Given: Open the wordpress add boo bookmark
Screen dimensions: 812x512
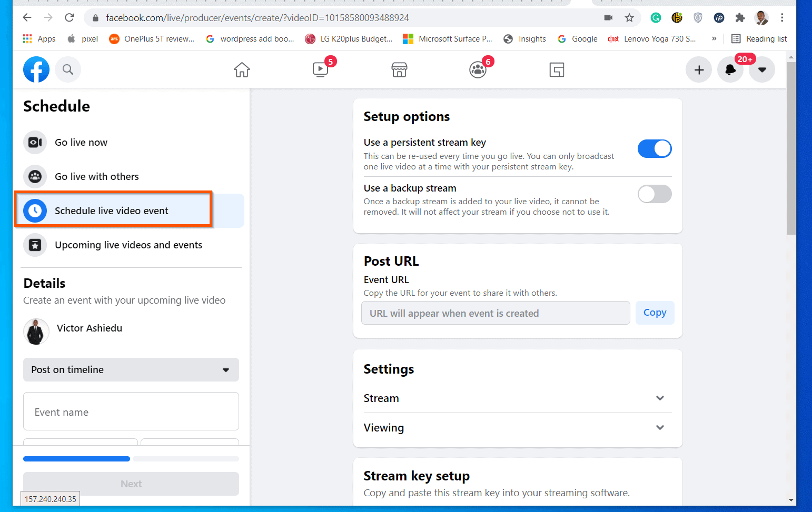Looking at the screenshot, I should pyautogui.click(x=250, y=38).
